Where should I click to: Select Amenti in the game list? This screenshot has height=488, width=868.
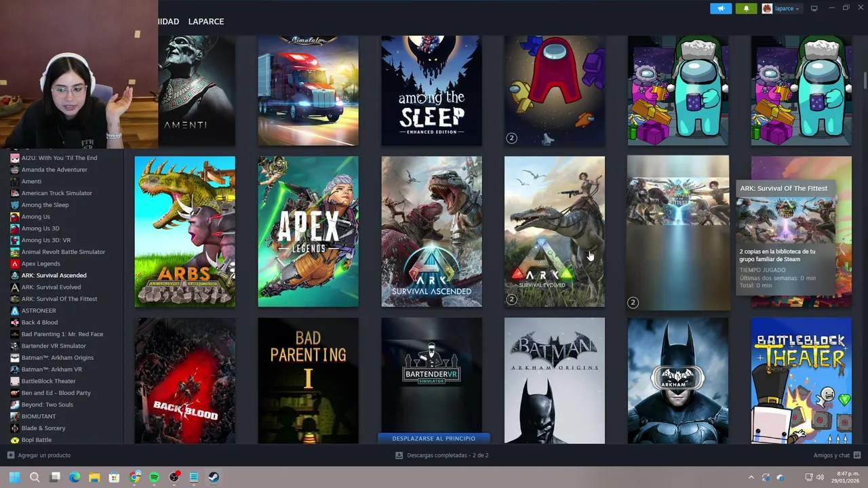pyautogui.click(x=31, y=182)
